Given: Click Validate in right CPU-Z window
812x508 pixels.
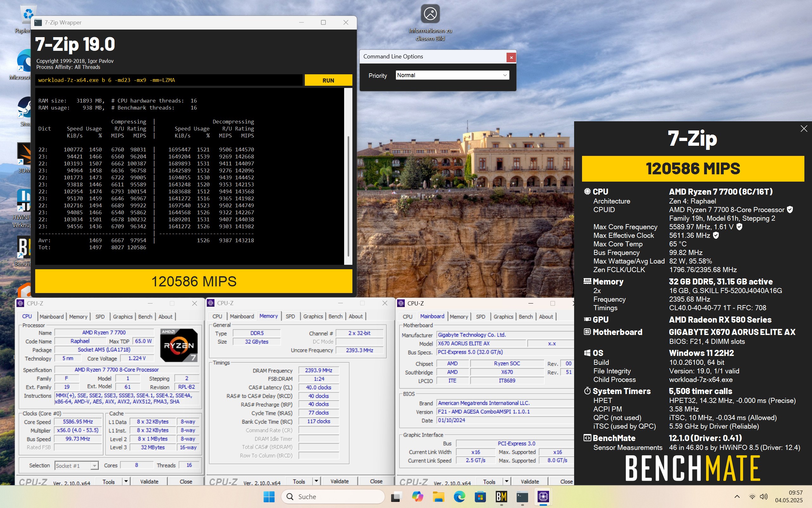Looking at the screenshot, I should (x=529, y=481).
